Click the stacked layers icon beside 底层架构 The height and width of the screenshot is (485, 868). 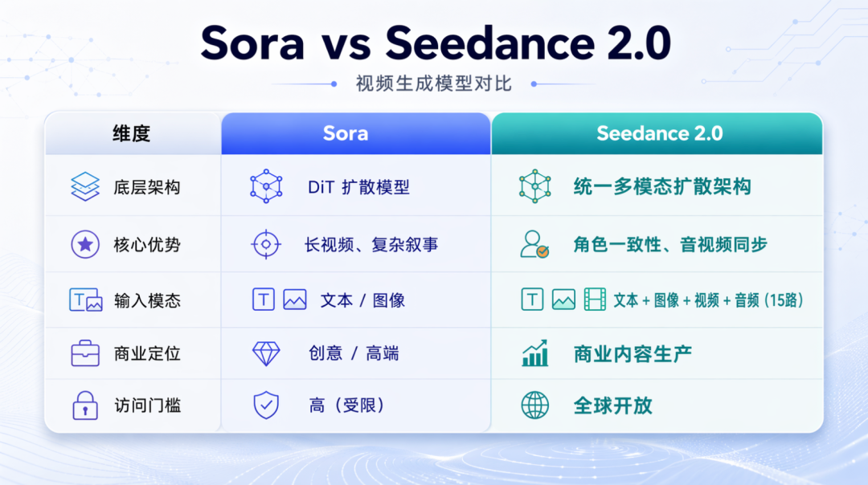[85, 187]
